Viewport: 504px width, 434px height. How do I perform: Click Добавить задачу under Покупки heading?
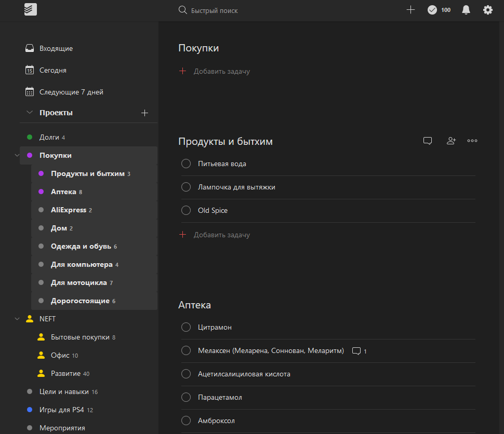(x=221, y=71)
